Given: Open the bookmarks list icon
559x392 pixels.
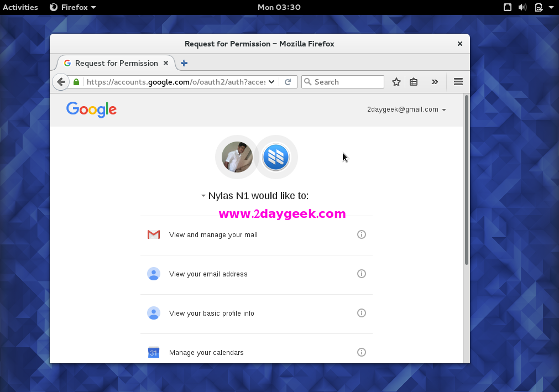Looking at the screenshot, I should tap(414, 82).
